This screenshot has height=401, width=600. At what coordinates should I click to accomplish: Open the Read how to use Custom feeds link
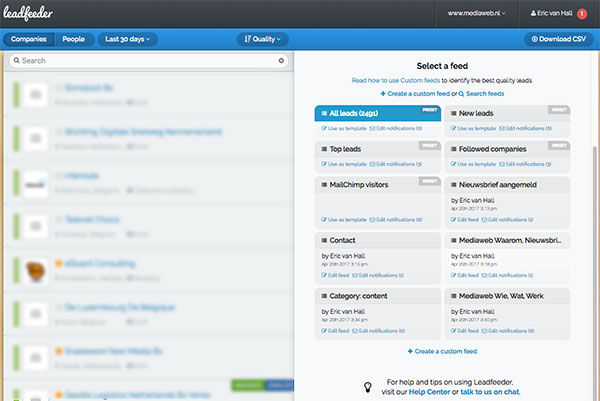396,80
